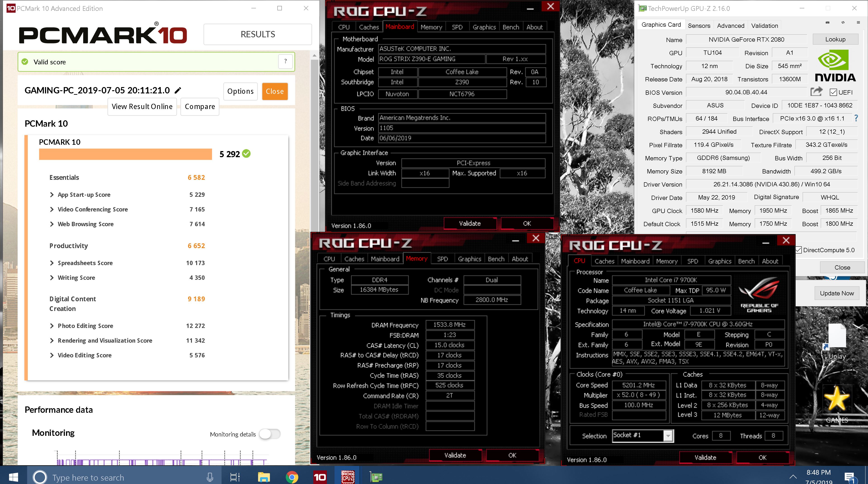Image resolution: width=868 pixels, height=484 pixels.
Task: Open the GPU-Z hamburger menu
Action: (x=858, y=23)
